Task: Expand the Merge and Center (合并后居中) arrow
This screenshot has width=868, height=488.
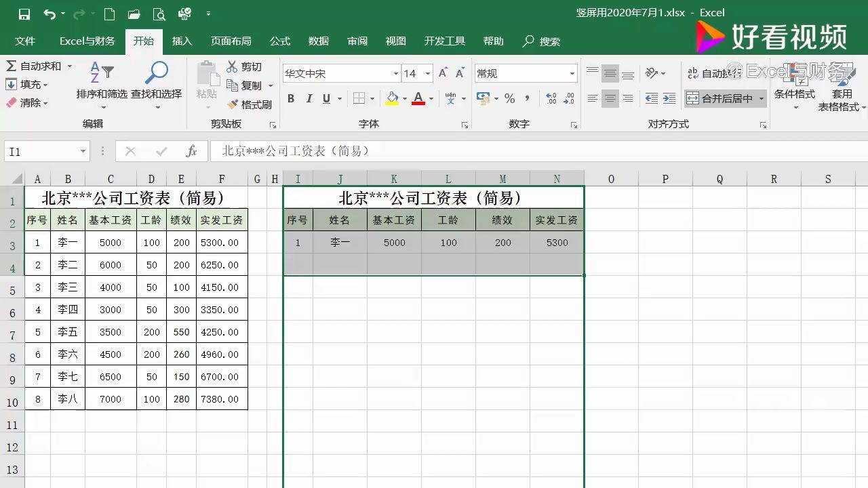Action: [762, 98]
